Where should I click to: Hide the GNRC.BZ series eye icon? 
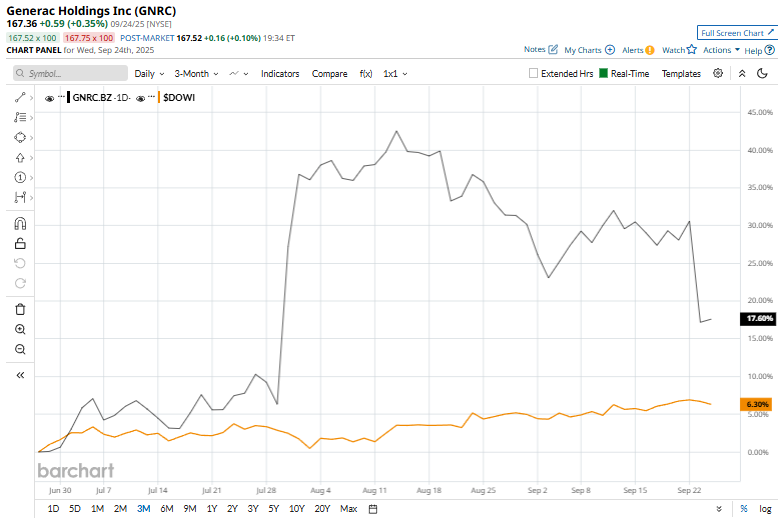[x=49, y=98]
